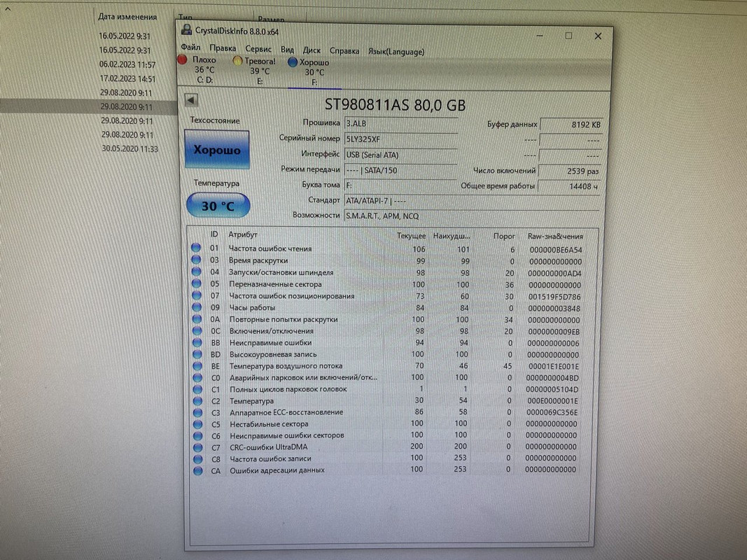The height and width of the screenshot is (560, 747).
Task: Click the Режим передачи field SATA/150
Action: coord(400,170)
